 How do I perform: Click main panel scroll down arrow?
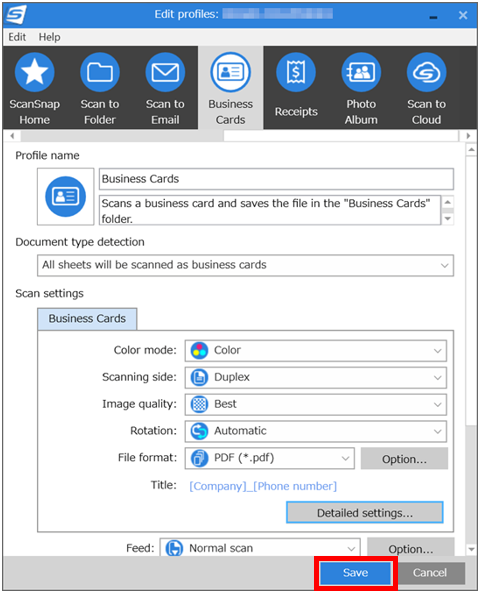coord(471,549)
